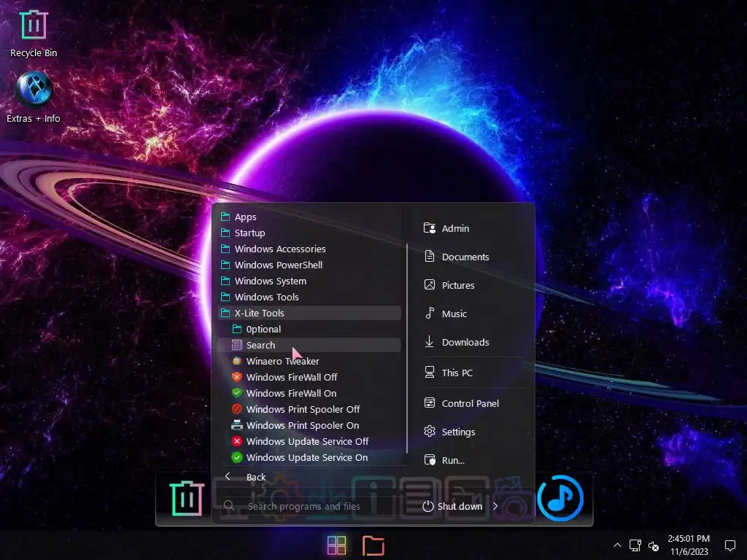Open the clock showing 2:45:01 PM

click(689, 545)
